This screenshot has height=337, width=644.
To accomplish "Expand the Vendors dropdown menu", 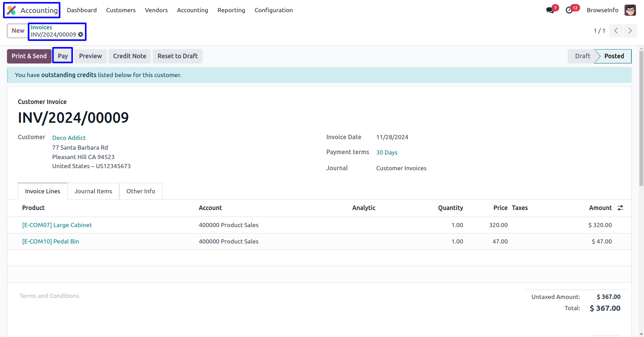I will 156,10.
